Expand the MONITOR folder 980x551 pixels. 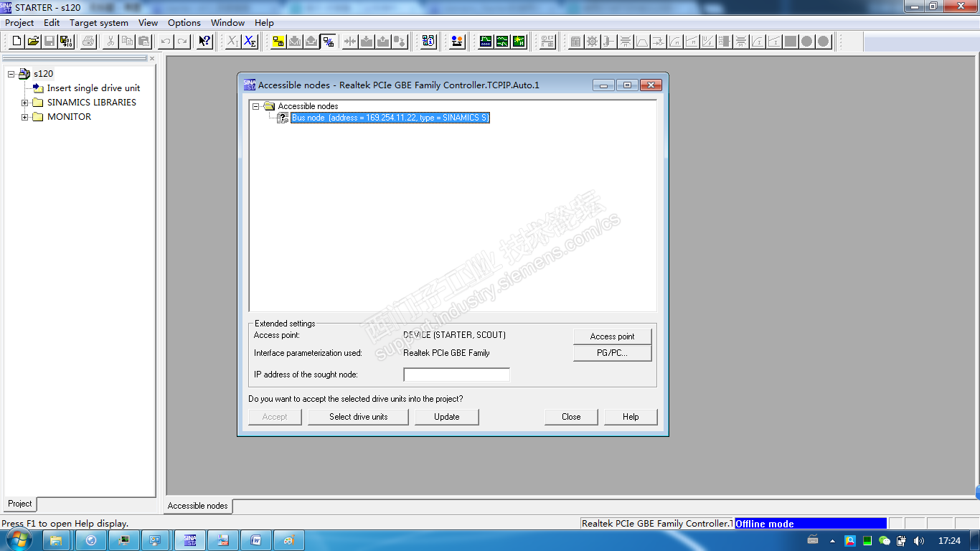tap(25, 117)
